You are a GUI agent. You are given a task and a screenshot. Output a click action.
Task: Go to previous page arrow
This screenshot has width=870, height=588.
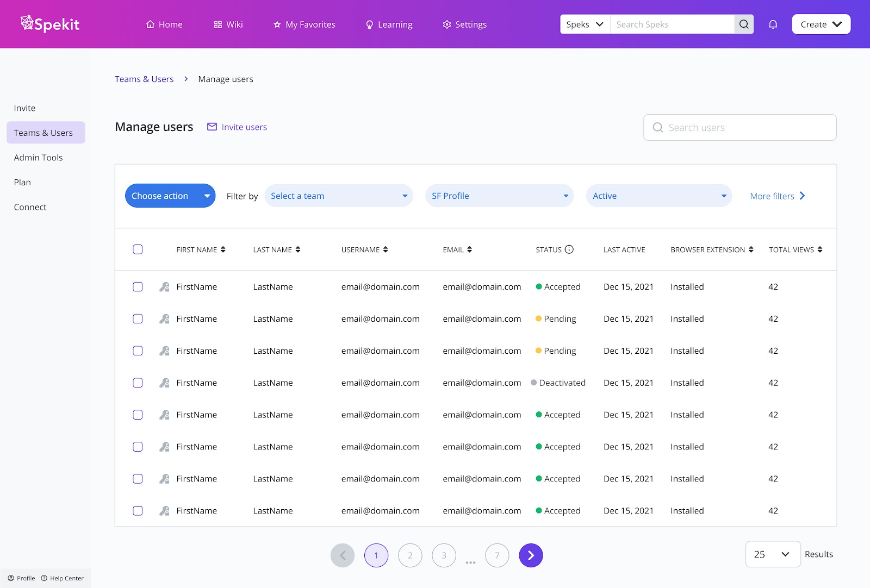(343, 555)
